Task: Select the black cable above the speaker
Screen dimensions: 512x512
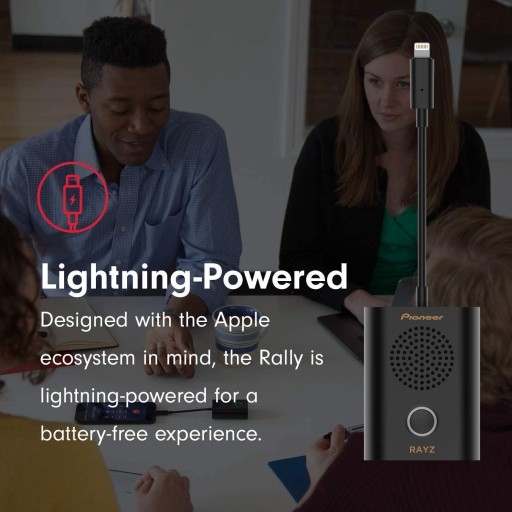Action: pyautogui.click(x=422, y=207)
